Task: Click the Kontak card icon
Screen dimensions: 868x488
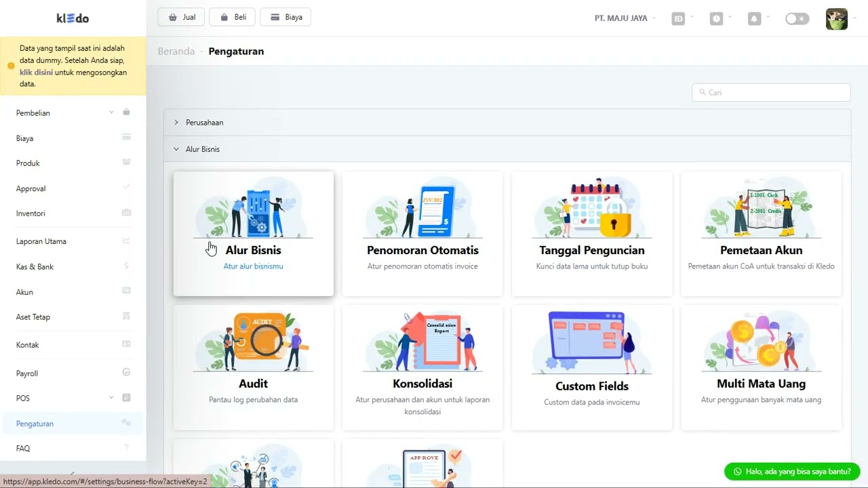Action: [x=126, y=344]
